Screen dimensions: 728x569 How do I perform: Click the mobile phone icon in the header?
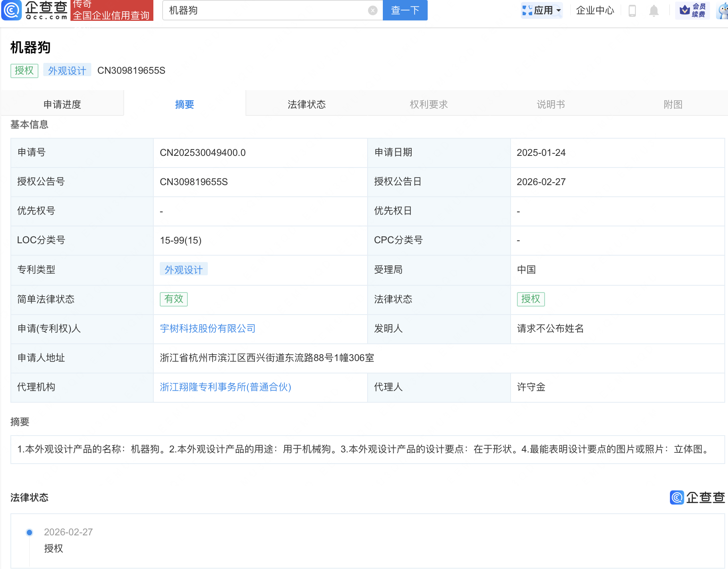(633, 10)
